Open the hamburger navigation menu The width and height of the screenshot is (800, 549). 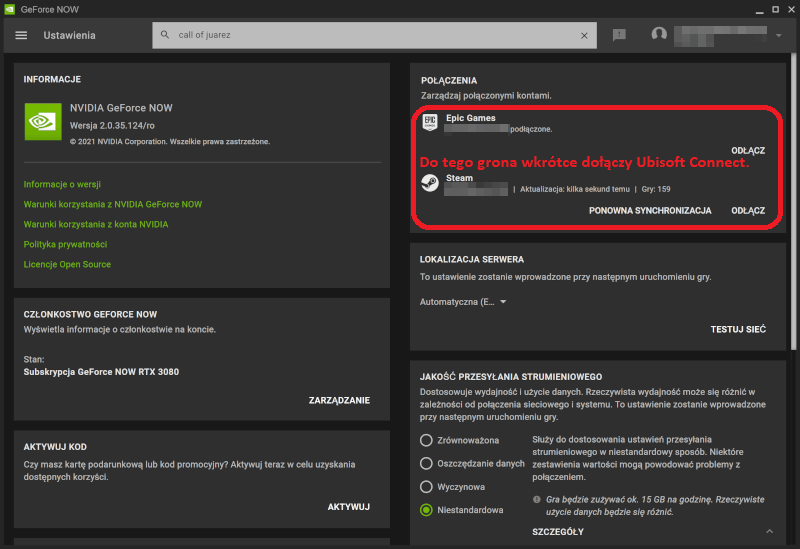21,35
